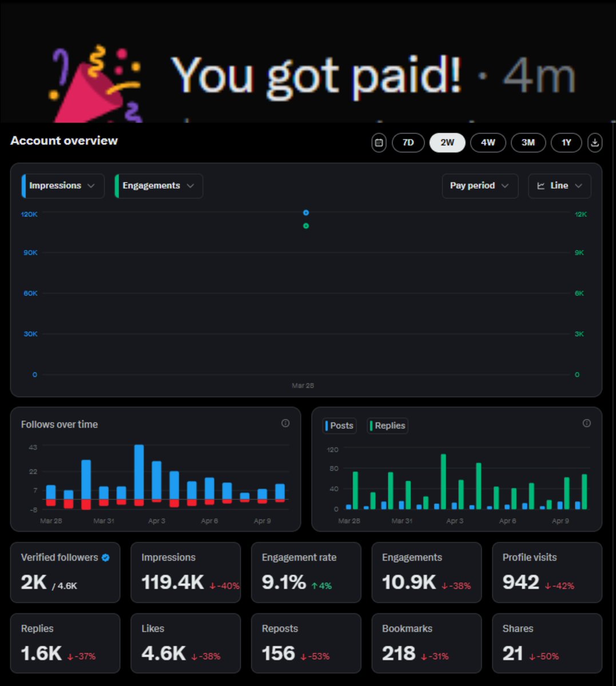Click the -53% reposts change indicator
Screen dimensions: 616x686
click(x=315, y=657)
